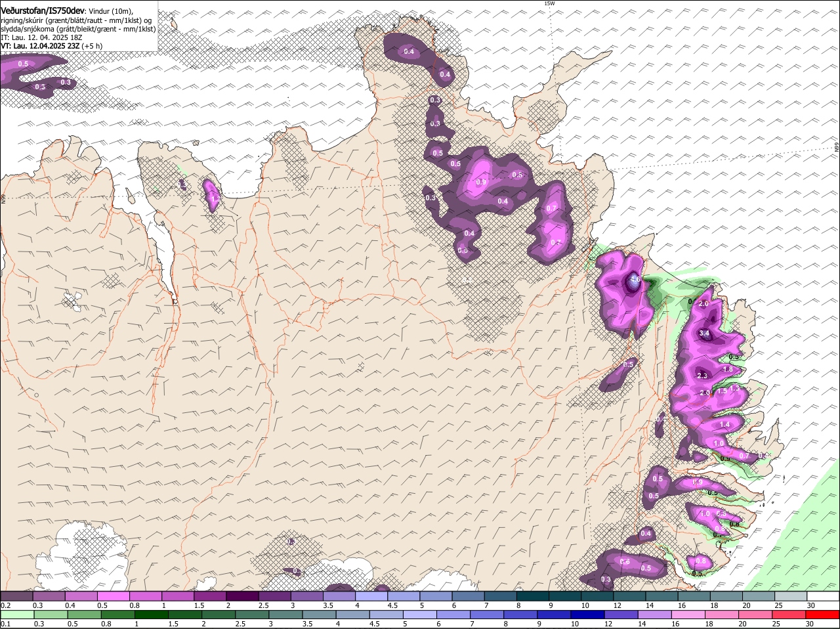Pick lower legend swatch between 0.1 and 0.3
840x629 pixels.
(16, 615)
